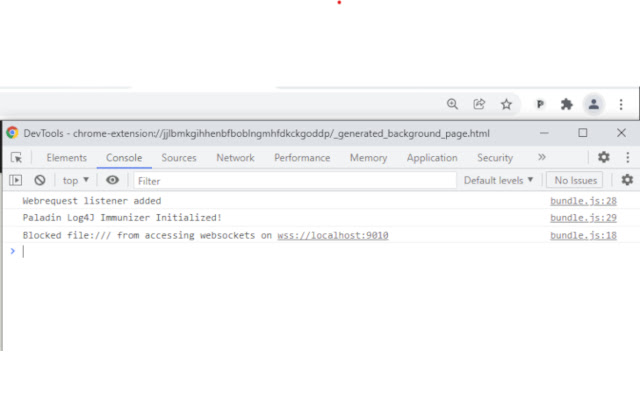Minimize the DevTools window

[544, 133]
